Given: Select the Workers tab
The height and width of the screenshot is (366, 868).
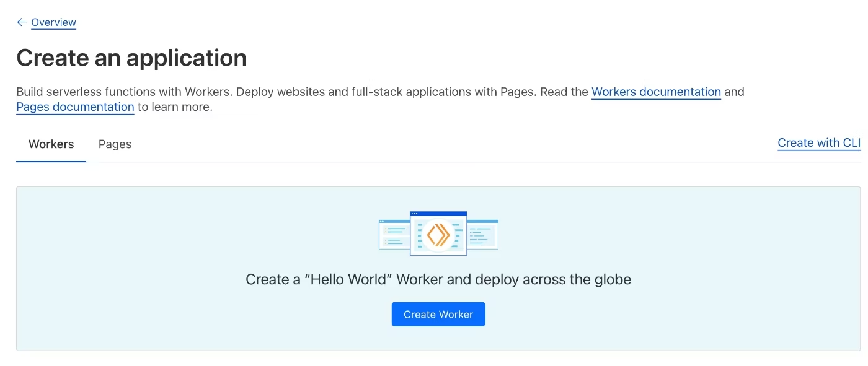Looking at the screenshot, I should point(51,144).
